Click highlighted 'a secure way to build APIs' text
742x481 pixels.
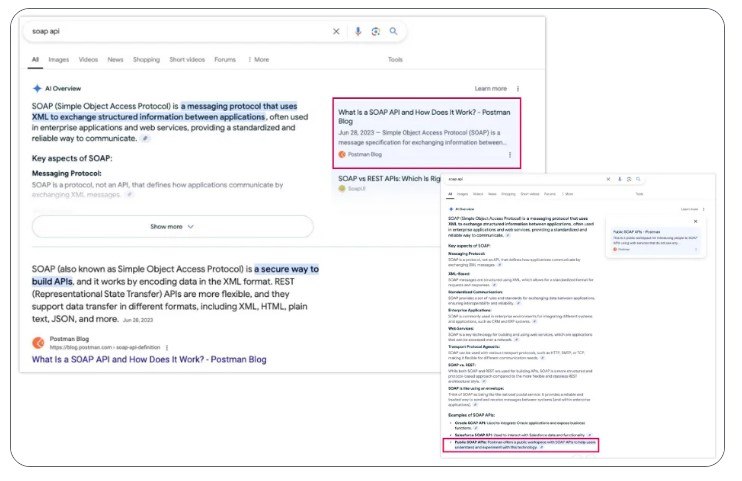(176, 275)
